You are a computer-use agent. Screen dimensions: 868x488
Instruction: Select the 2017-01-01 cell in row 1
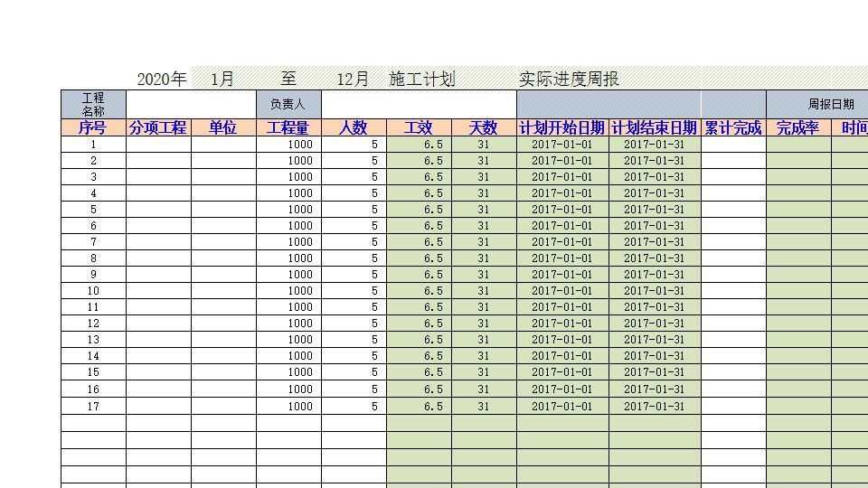562,145
